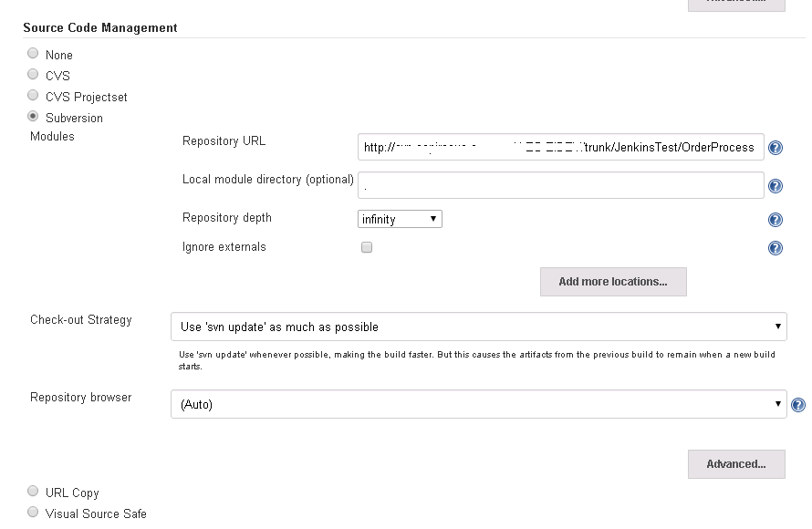Click the 'svn update' strategy description text
The image size is (812, 529).
(x=477, y=360)
